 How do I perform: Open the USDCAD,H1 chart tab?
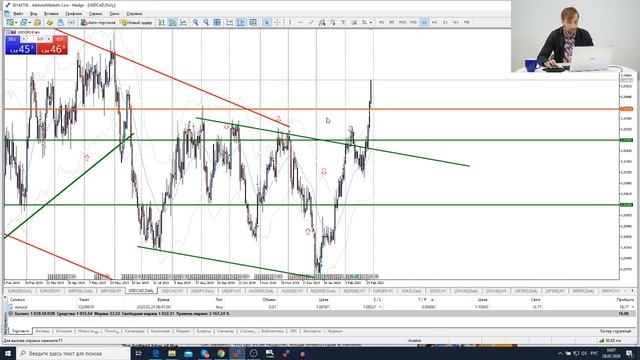tap(171, 291)
